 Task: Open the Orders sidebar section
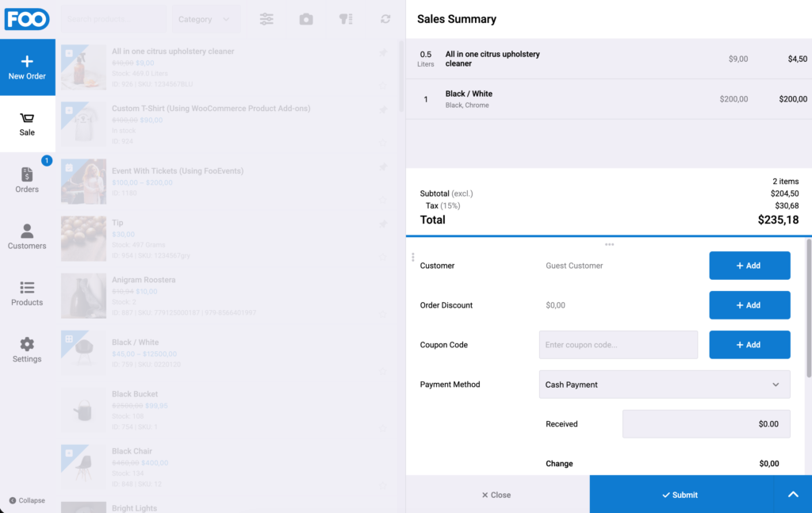27,180
